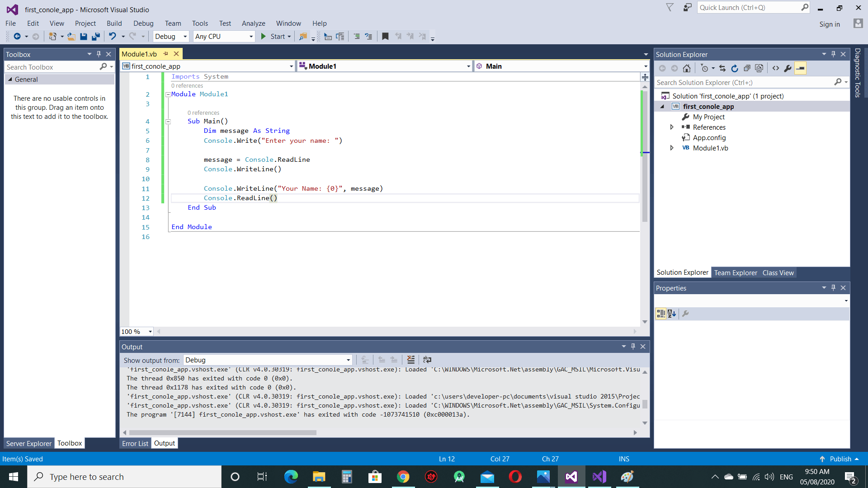The image size is (868, 488).
Task: Click the Sign in link
Action: [x=830, y=24]
